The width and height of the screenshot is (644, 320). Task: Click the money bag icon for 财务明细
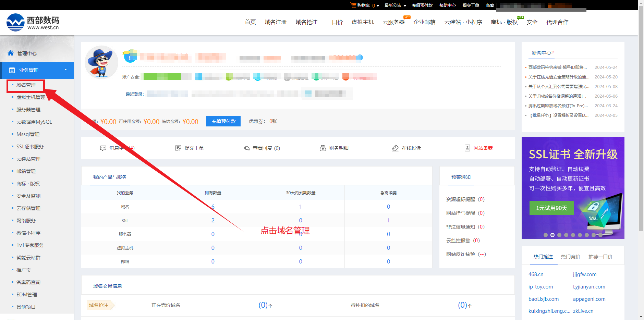pos(323,148)
